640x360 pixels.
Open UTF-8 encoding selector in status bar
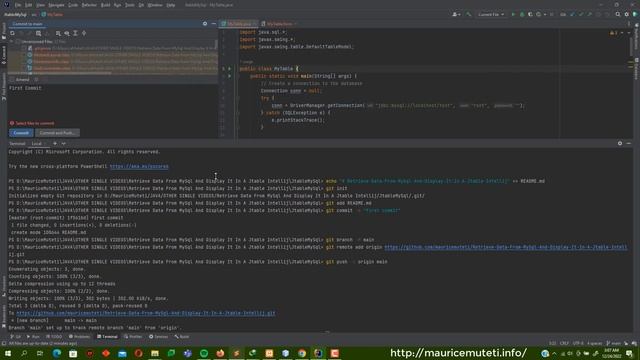pos(578,343)
